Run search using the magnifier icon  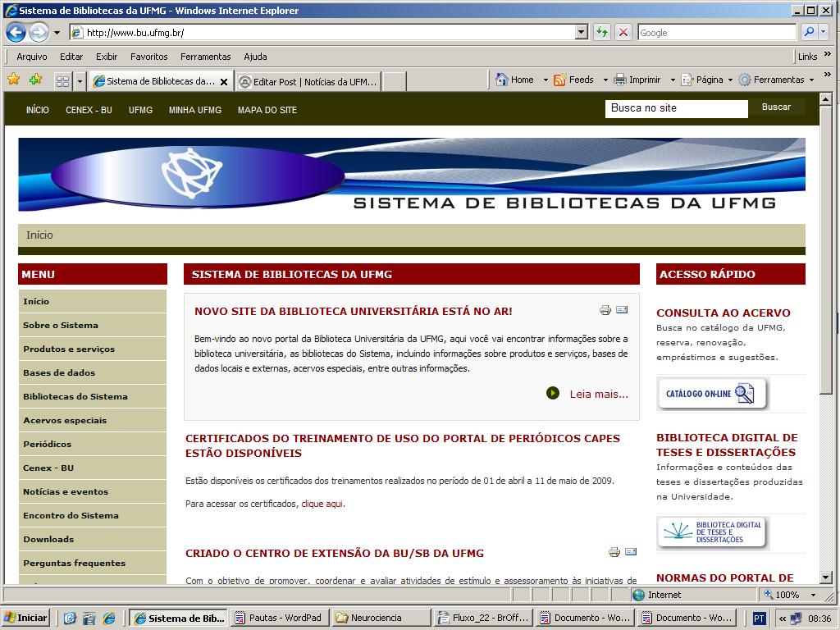[809, 33]
